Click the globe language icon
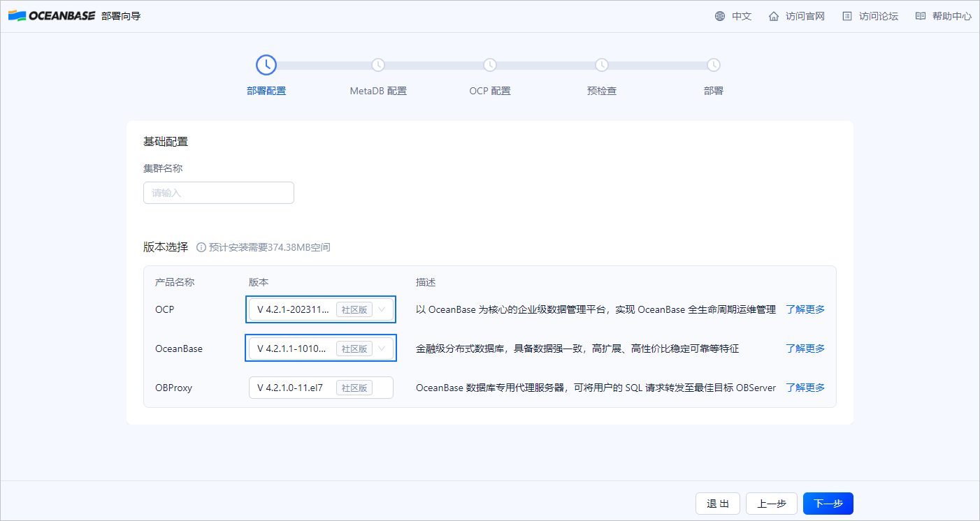Image resolution: width=980 pixels, height=521 pixels. point(720,16)
